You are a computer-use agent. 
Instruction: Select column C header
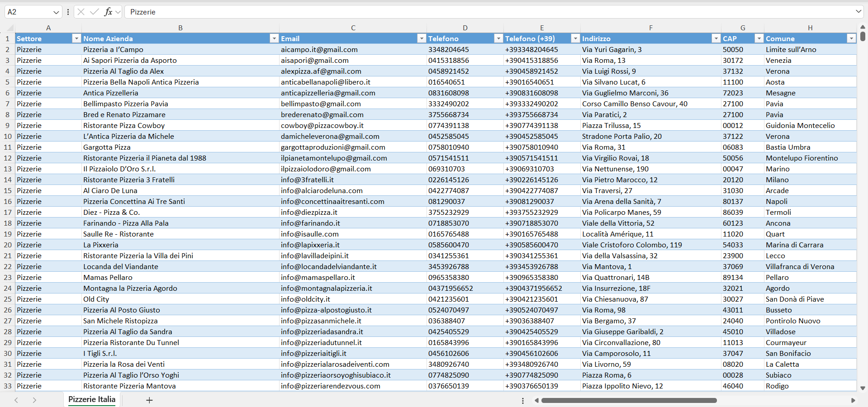click(353, 28)
